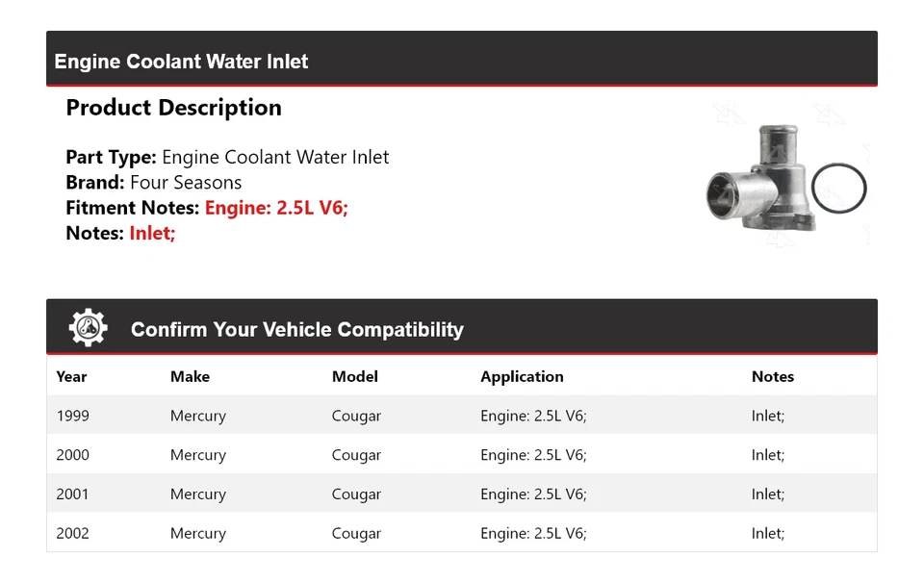Click the Model column header
This screenshot has height=583, width=924.
[x=354, y=376]
